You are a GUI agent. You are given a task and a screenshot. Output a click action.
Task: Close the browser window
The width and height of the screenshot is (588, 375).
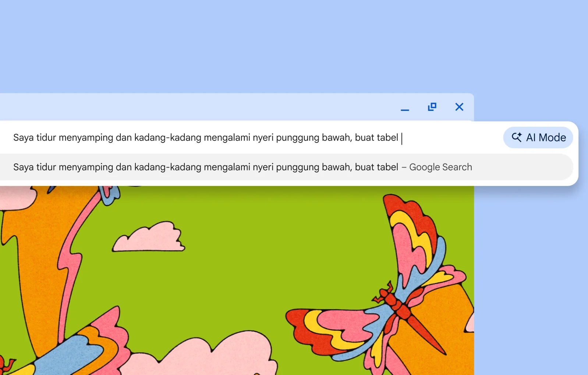459,107
